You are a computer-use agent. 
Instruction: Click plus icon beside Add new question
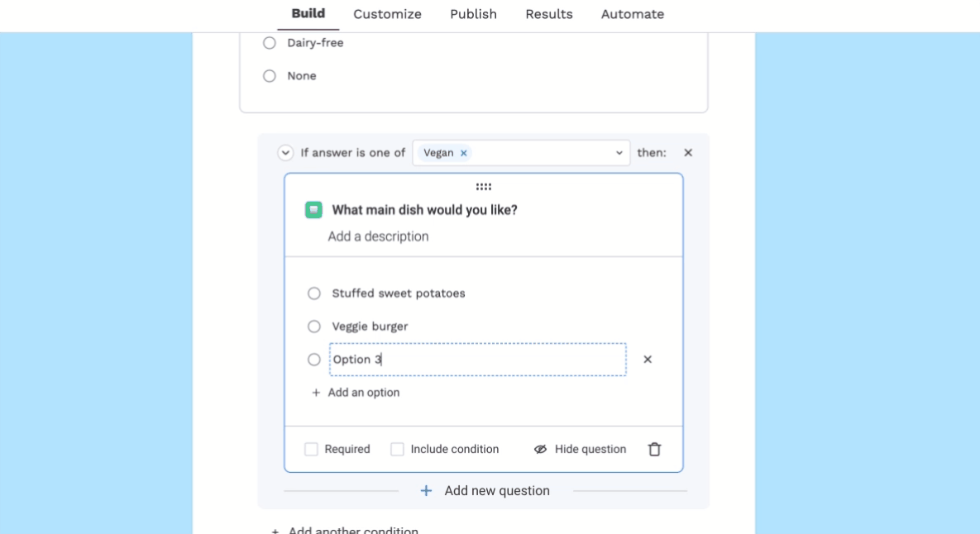pos(426,491)
